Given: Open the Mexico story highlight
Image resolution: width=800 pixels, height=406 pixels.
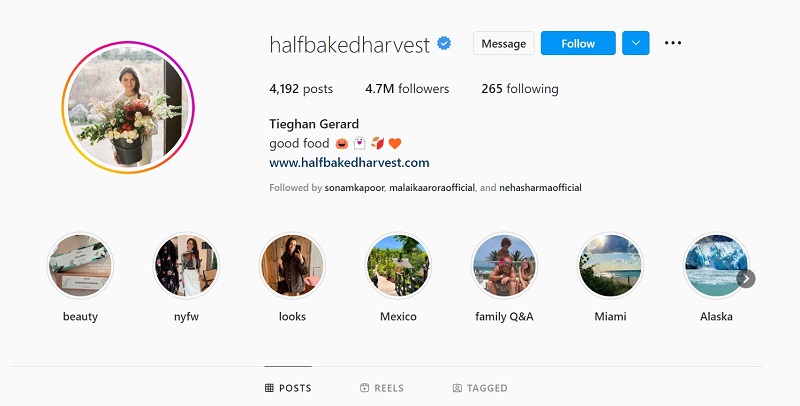Looking at the screenshot, I should coord(398,265).
